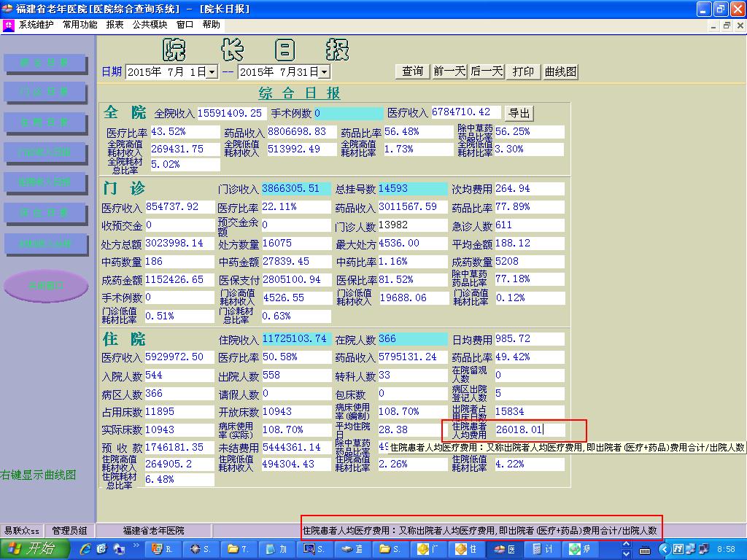This screenshot has height=560, width=747.
Task: Click the 综合日报 heading link
Action: tap(299, 93)
